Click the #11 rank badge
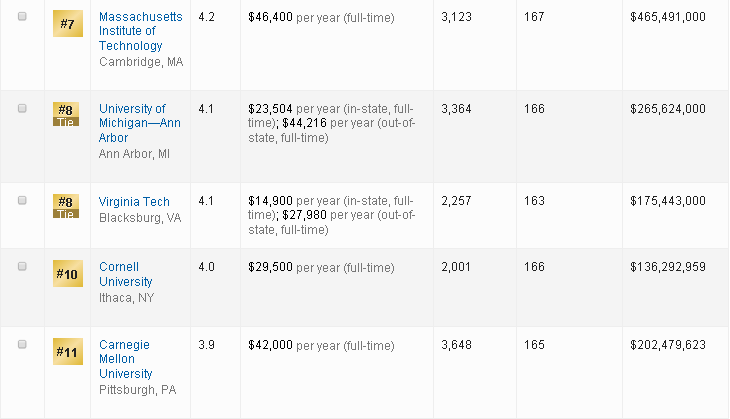Viewport: 730px width, 419px height. pos(68,351)
